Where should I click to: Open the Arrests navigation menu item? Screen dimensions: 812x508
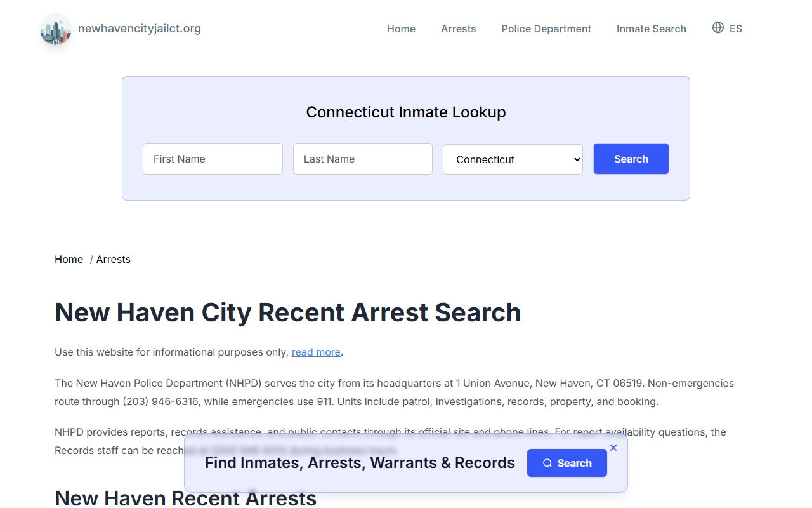coord(459,29)
